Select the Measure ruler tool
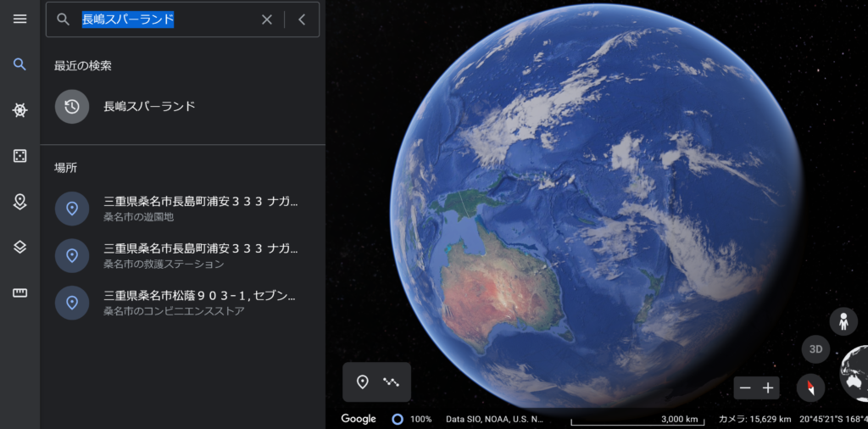 pos(20,292)
